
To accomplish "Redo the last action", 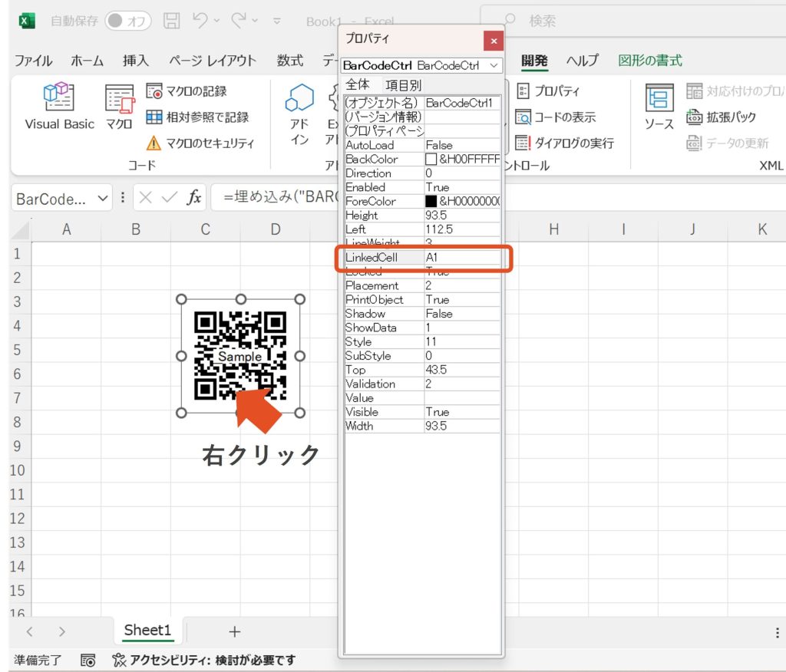I will (x=239, y=21).
